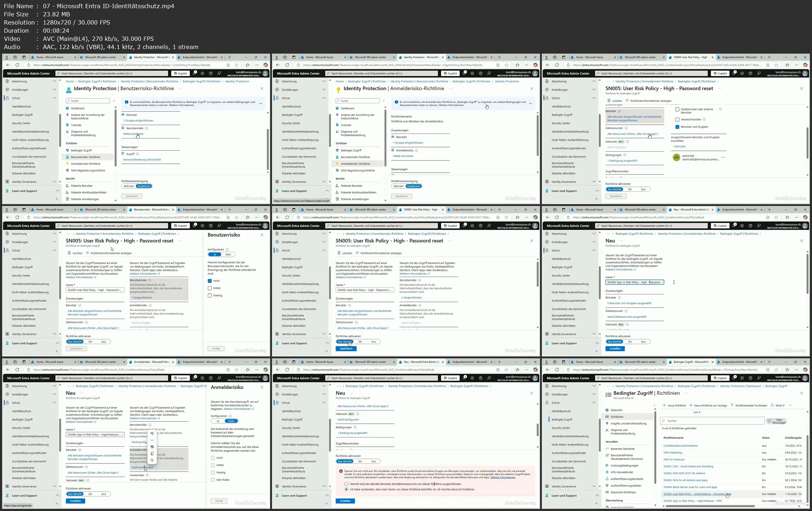Check Niedrig in Benutzerrisiko panel
Screen dimensions: 812x511
pyautogui.click(x=210, y=295)
